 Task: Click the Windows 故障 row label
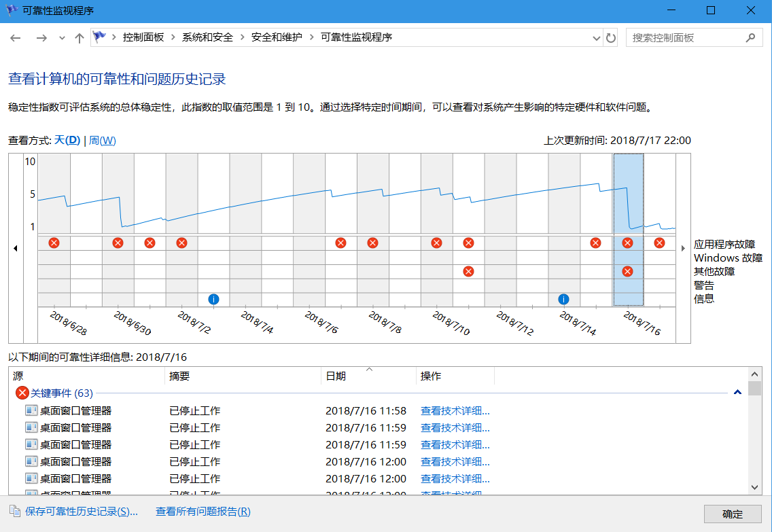[729, 258]
